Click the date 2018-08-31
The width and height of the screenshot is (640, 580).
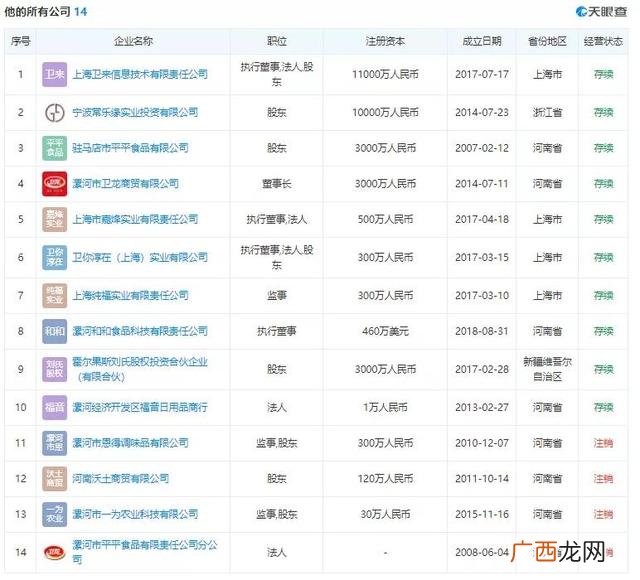482,331
